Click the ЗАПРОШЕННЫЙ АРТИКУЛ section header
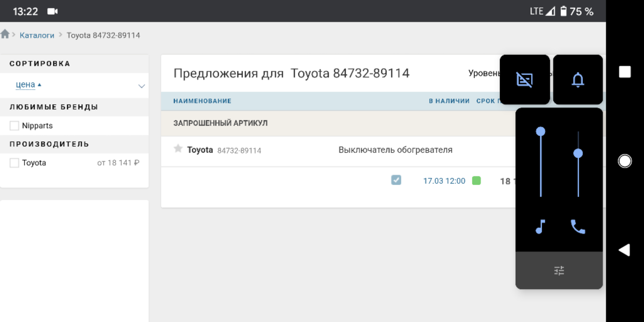 220,123
